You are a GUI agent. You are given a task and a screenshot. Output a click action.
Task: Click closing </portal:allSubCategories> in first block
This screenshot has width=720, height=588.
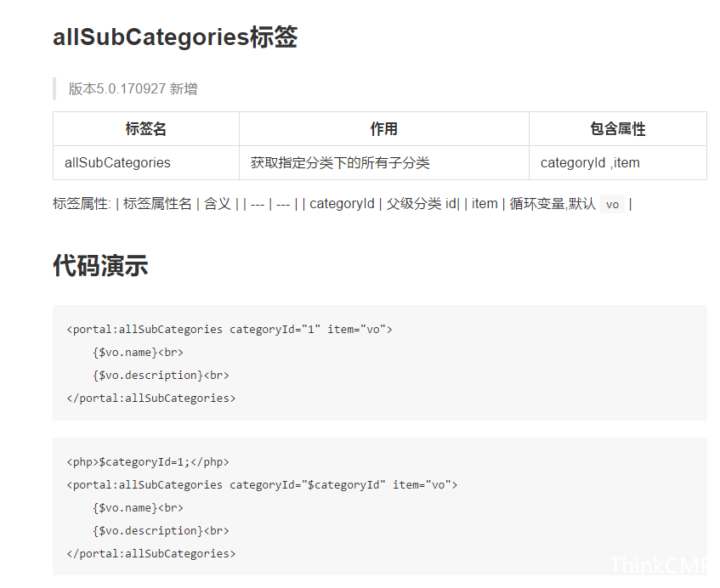[x=151, y=398]
